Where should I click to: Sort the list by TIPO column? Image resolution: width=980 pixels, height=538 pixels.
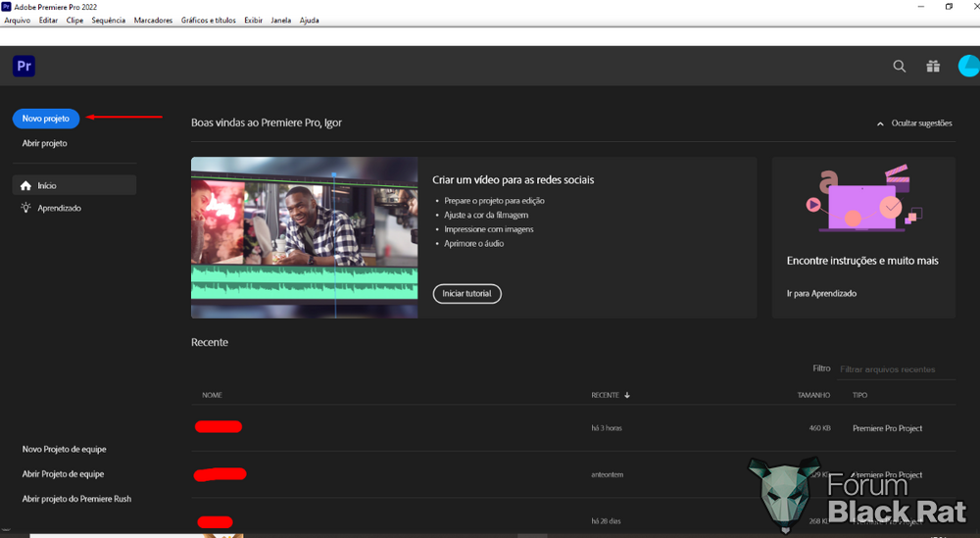[860, 395]
